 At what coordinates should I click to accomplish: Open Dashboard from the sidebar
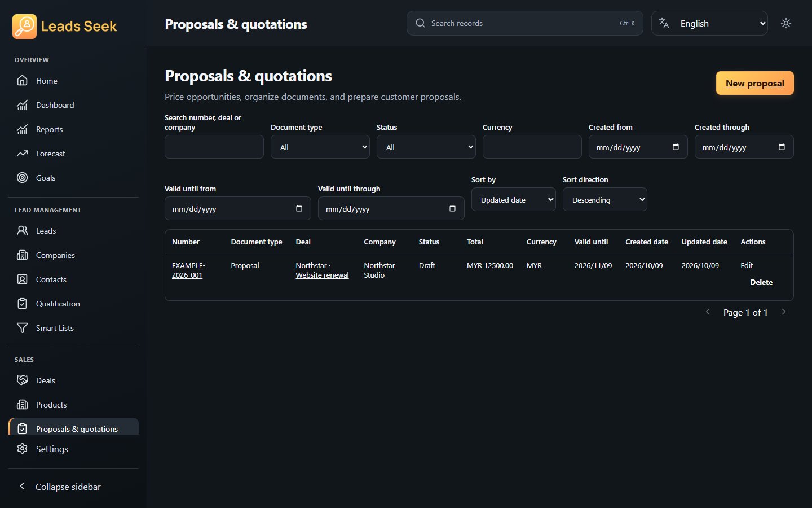(x=73, y=105)
